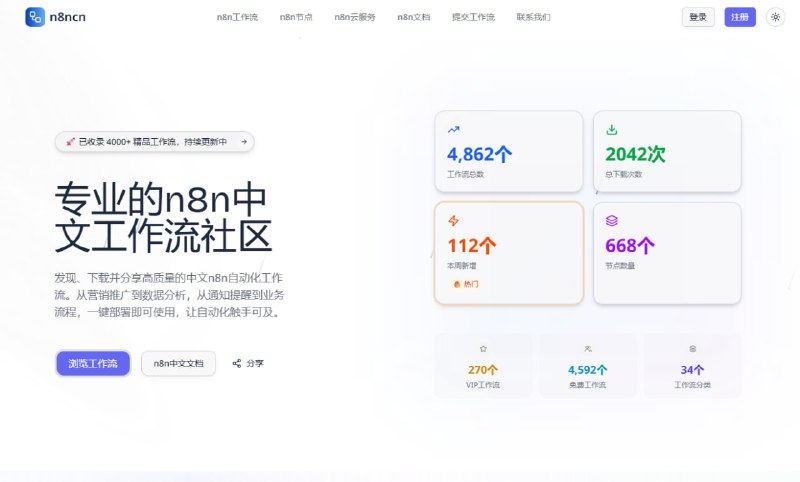
Task: Open the 联系我们 nav link
Action: coord(533,17)
